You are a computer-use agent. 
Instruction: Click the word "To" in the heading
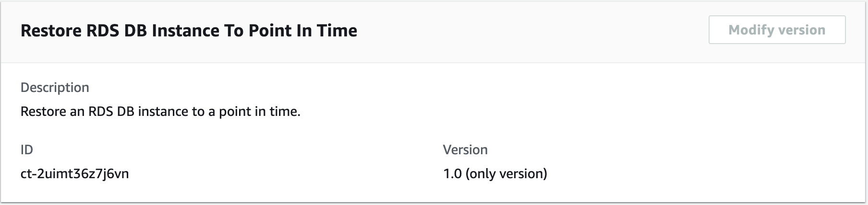pos(234,31)
